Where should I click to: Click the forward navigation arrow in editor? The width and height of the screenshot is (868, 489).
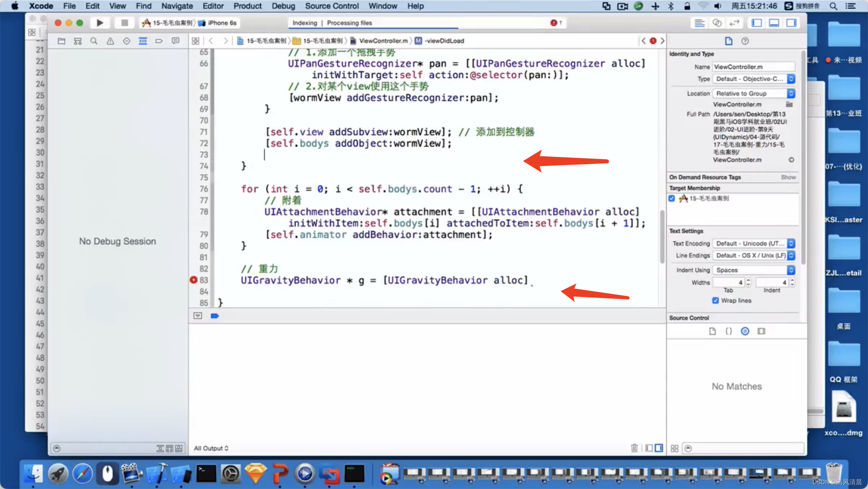click(x=226, y=41)
